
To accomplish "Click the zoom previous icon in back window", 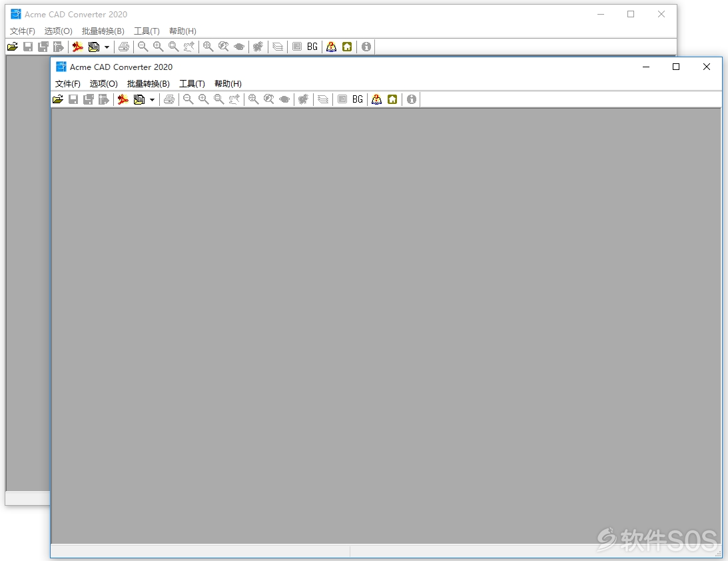I will coord(223,47).
